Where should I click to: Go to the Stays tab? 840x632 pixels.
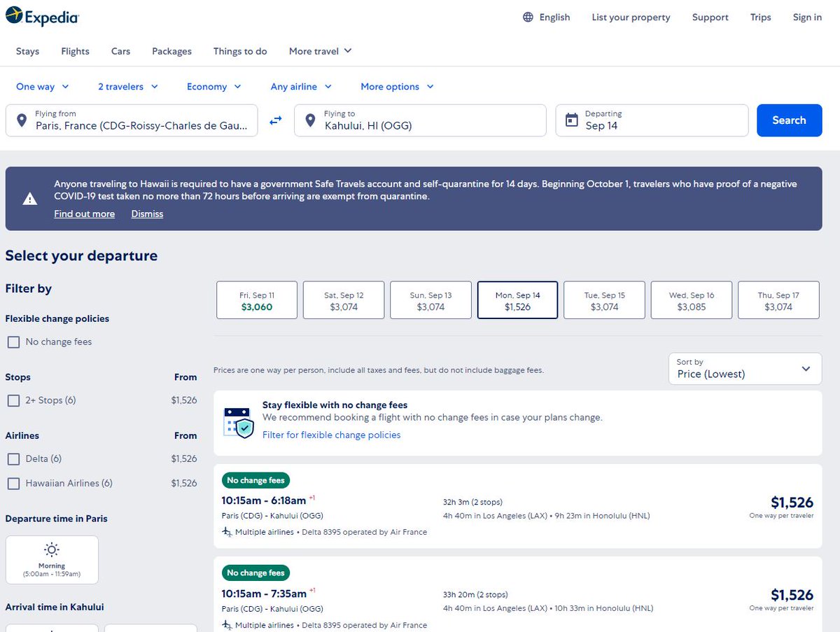point(27,51)
